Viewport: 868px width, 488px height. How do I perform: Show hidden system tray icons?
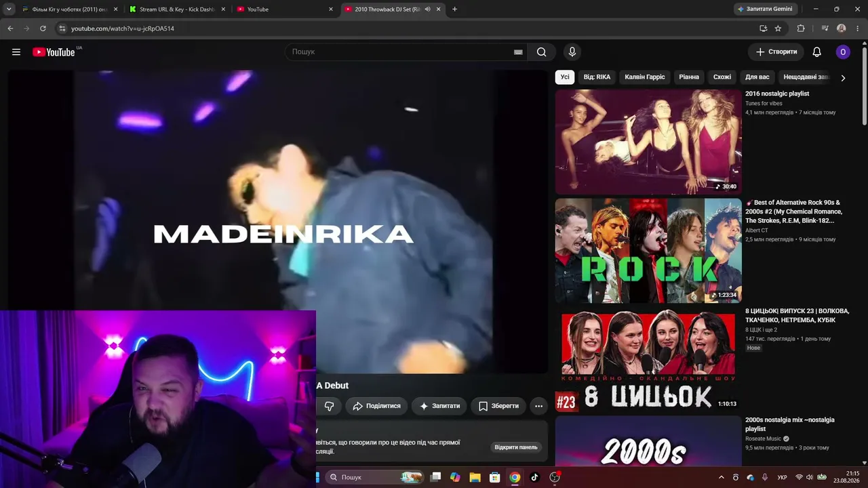point(721,477)
